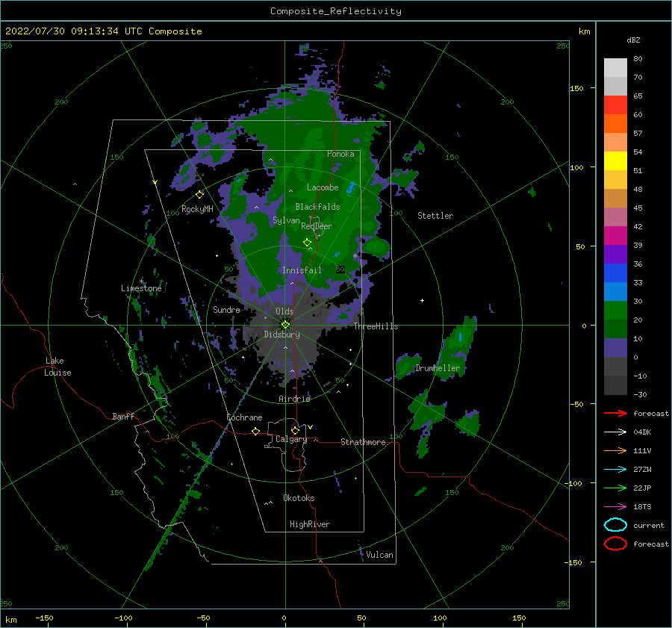The height and width of the screenshot is (628, 672).
Task: Select the red 65-60 dBZ color band
Action: 615,105
